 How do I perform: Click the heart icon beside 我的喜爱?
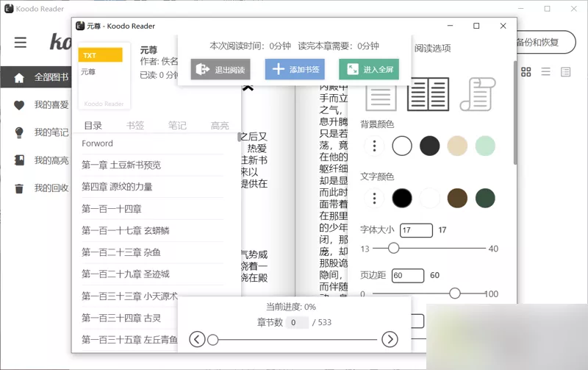pyautogui.click(x=19, y=105)
